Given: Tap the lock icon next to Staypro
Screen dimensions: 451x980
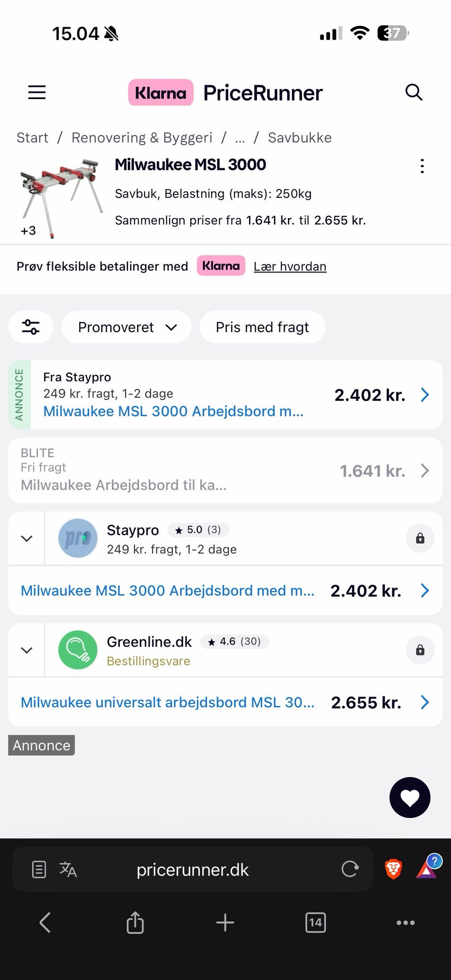Looking at the screenshot, I should [x=420, y=538].
